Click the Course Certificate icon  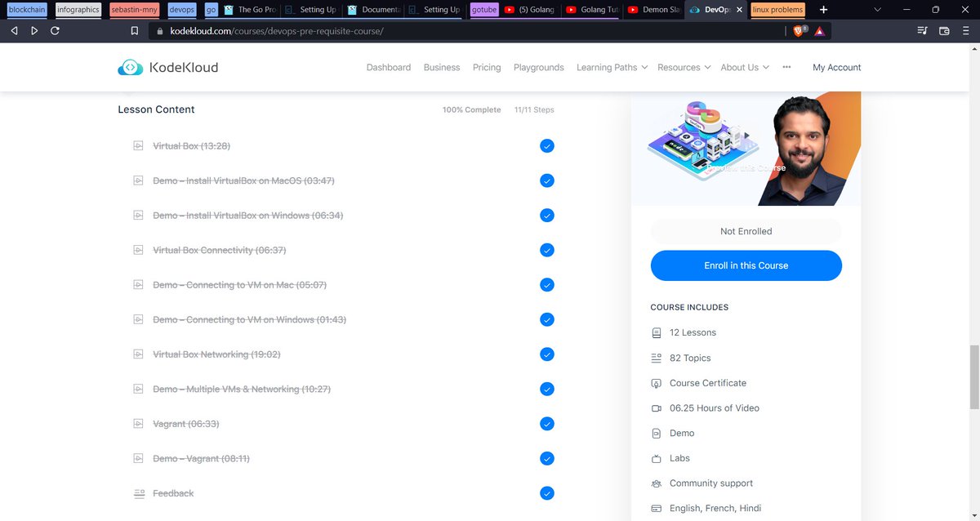656,383
